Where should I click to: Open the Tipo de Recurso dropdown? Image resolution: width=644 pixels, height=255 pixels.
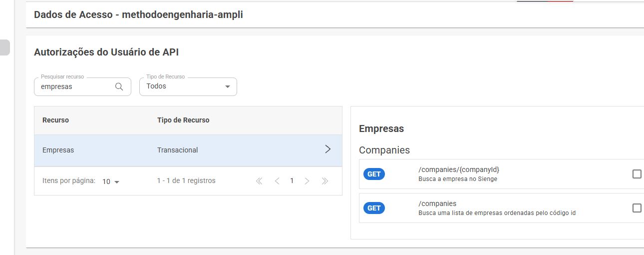(188, 86)
